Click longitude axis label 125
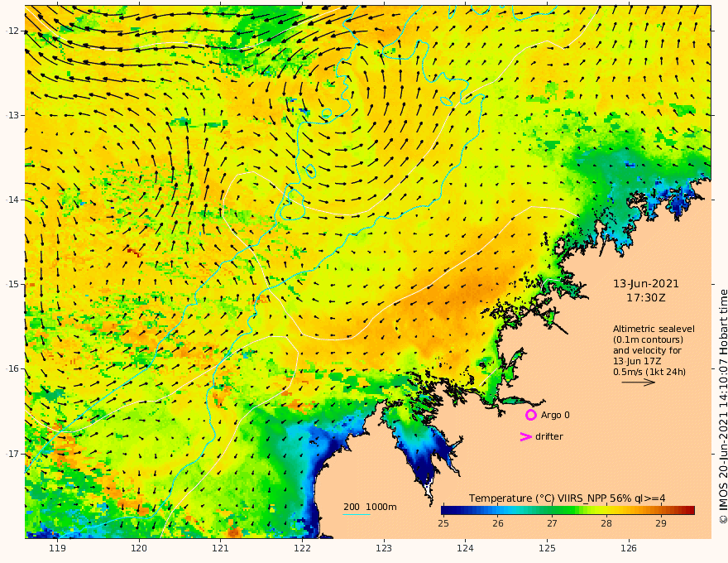Image resolution: width=728 pixels, height=563 pixels. point(548,549)
